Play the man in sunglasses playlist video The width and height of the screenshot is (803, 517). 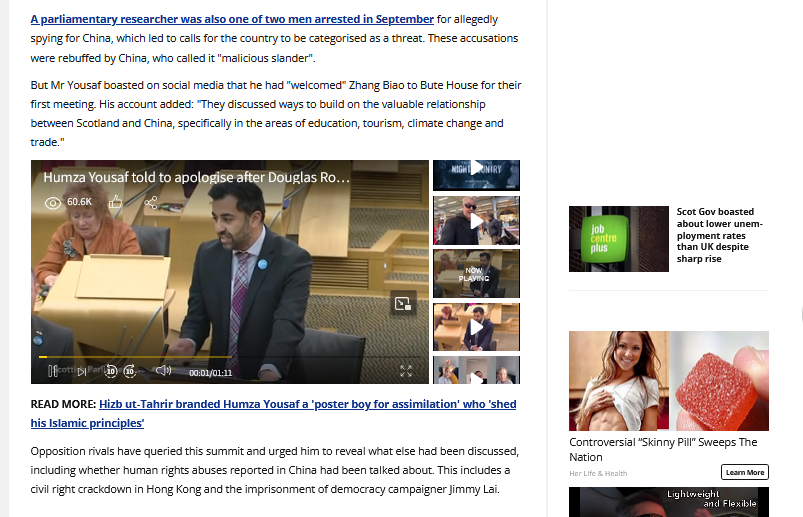point(476,221)
